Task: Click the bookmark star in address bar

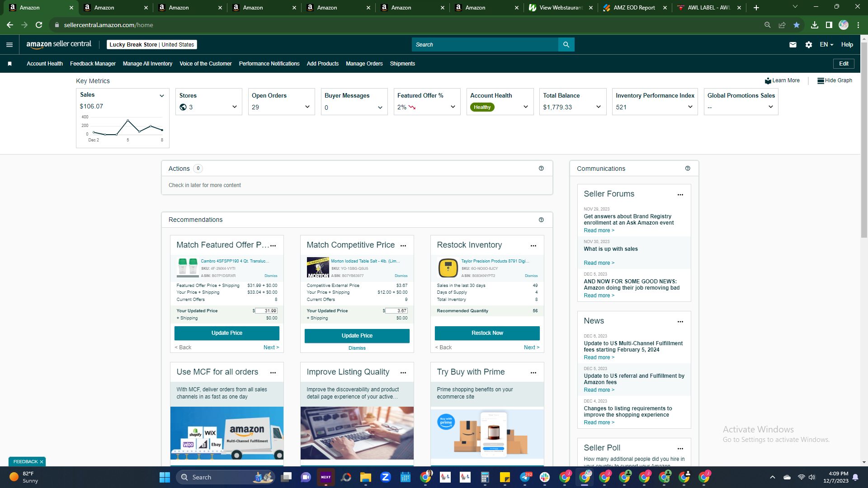Action: click(x=797, y=25)
